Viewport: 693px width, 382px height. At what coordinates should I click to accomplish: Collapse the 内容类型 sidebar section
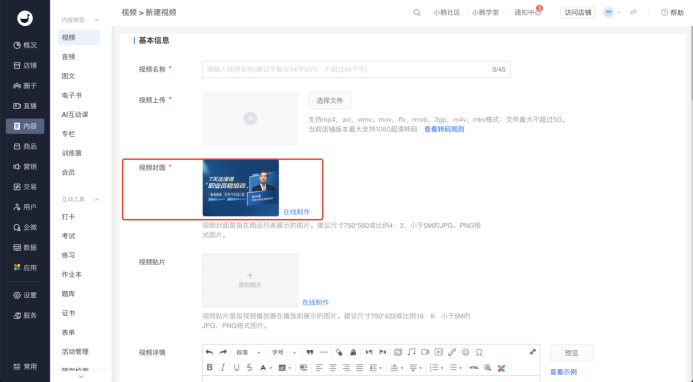pyautogui.click(x=97, y=20)
